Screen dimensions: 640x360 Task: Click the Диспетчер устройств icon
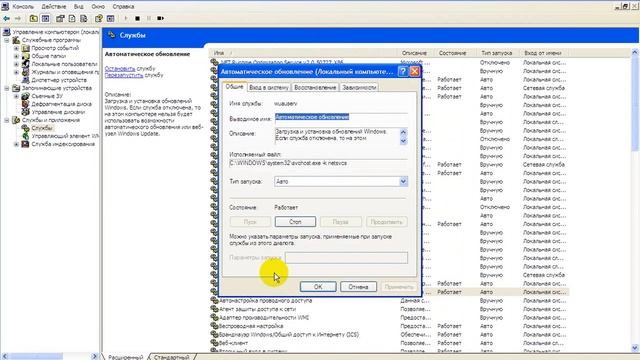click(x=26, y=80)
